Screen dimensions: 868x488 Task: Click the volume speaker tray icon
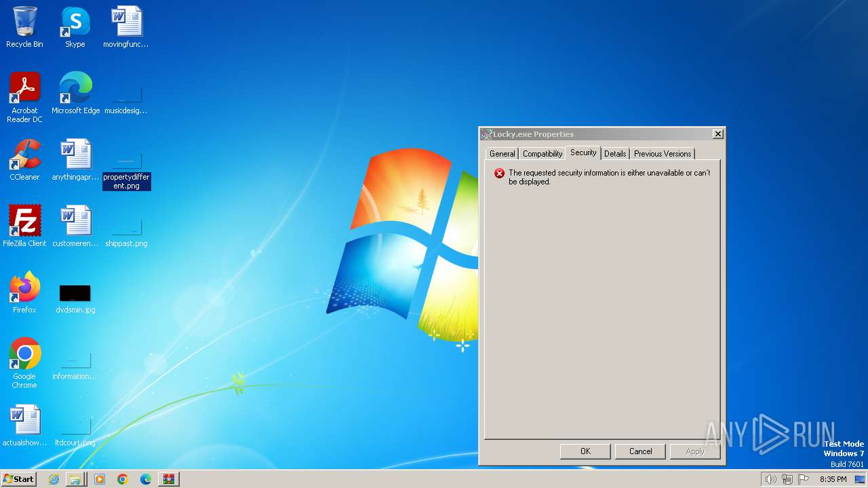click(770, 479)
